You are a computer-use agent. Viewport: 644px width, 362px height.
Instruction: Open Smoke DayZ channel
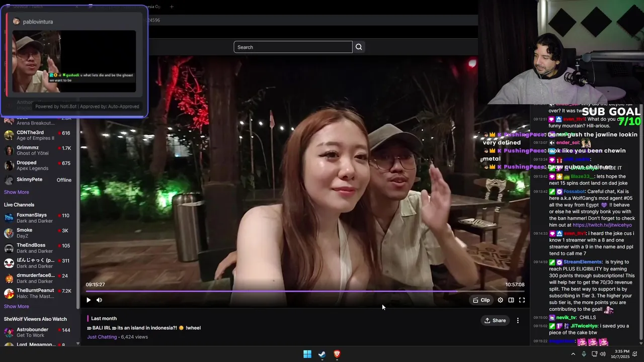(x=39, y=233)
